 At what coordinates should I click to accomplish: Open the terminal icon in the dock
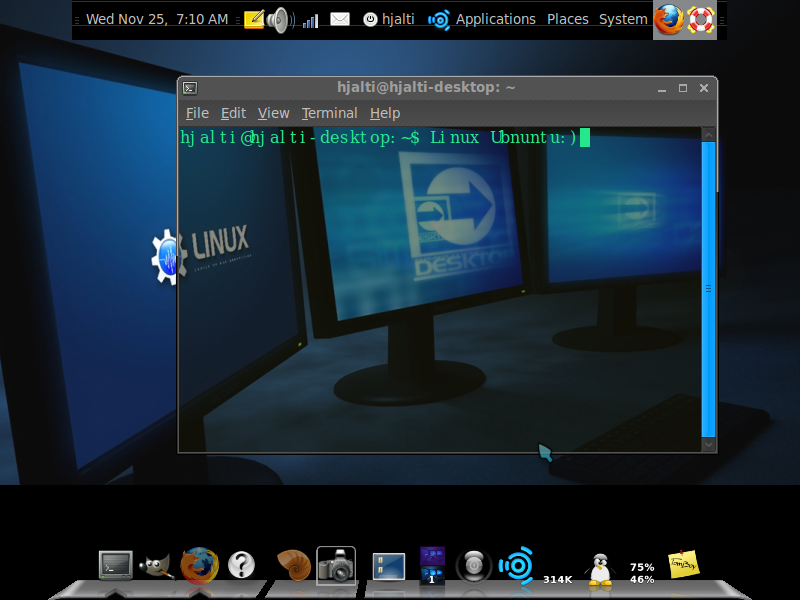pos(116,565)
